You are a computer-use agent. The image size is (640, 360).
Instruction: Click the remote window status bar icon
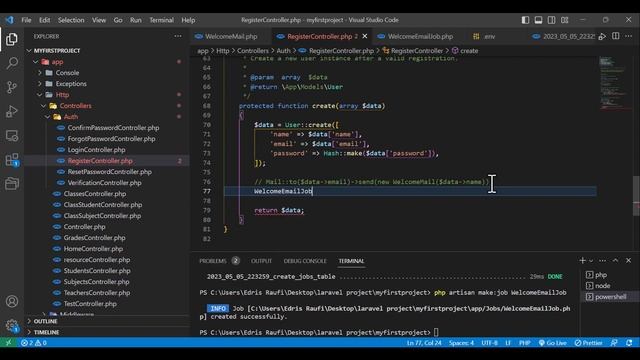pyautogui.click(x=8, y=342)
